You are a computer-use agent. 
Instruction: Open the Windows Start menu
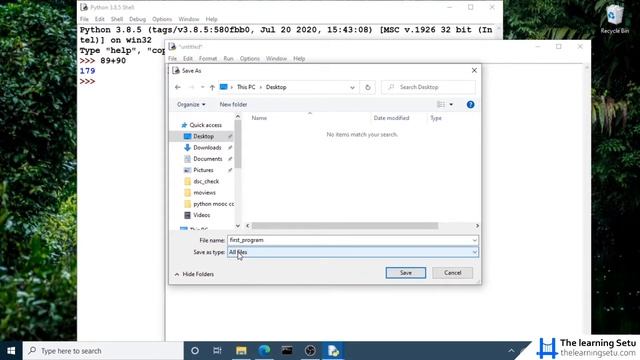tap(11, 351)
